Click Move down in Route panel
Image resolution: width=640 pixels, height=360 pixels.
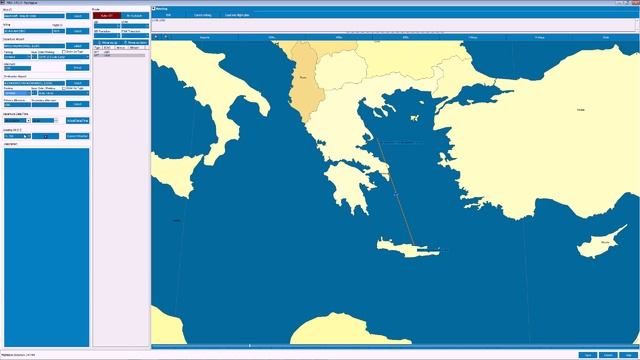click(x=136, y=42)
